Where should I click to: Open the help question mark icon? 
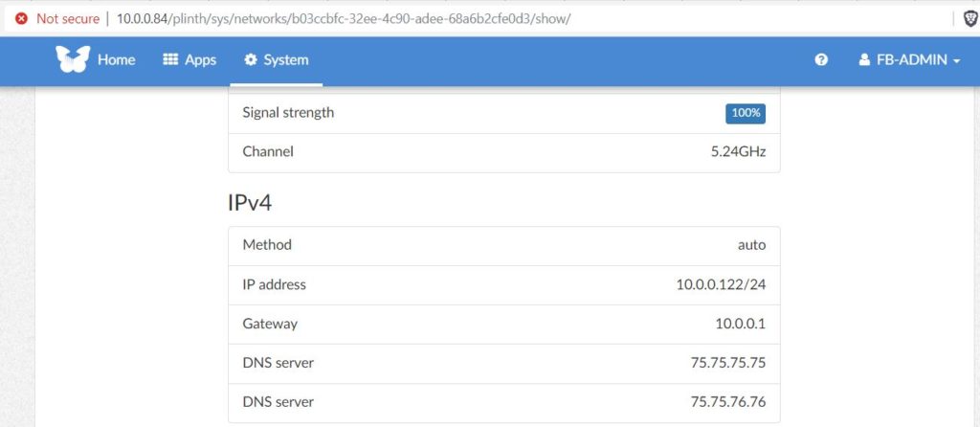pyautogui.click(x=821, y=59)
